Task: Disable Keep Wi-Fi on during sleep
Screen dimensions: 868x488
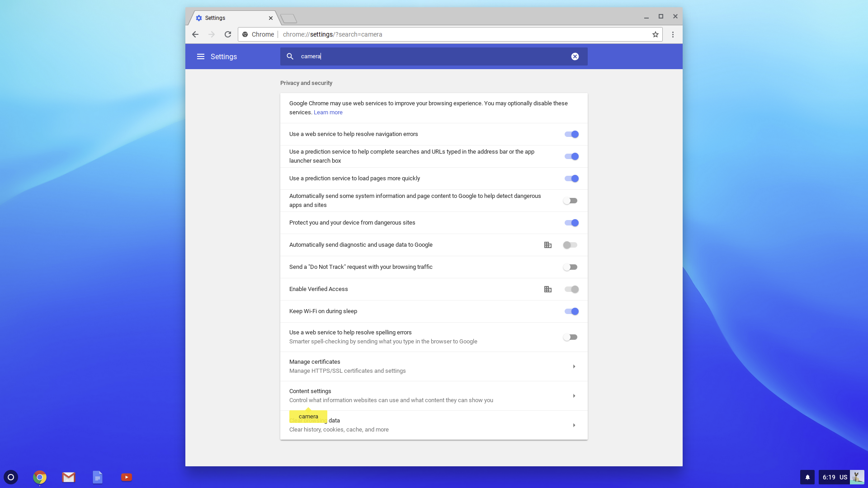Action: pos(571,311)
